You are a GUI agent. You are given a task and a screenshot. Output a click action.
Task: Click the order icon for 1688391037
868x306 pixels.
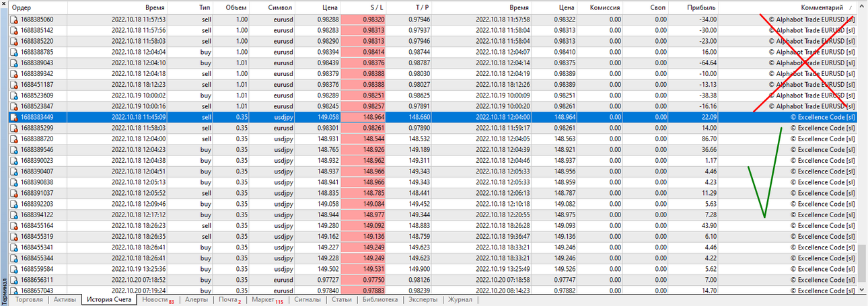pyautogui.click(x=15, y=193)
